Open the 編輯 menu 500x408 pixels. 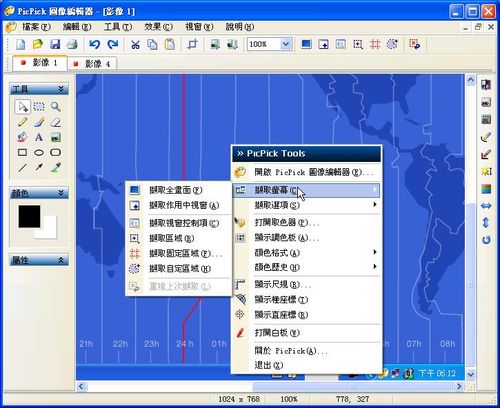(77, 27)
